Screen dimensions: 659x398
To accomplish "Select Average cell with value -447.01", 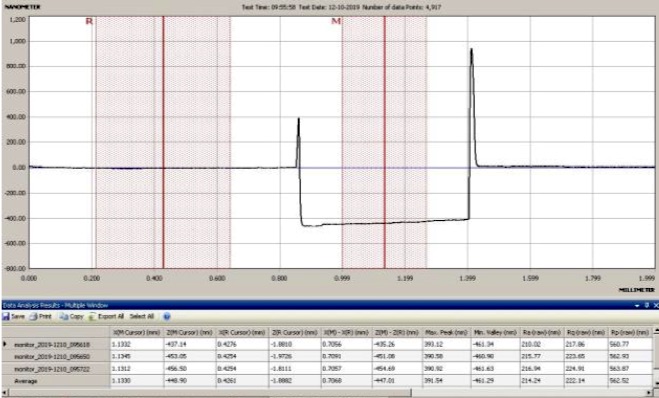I will point(396,381).
